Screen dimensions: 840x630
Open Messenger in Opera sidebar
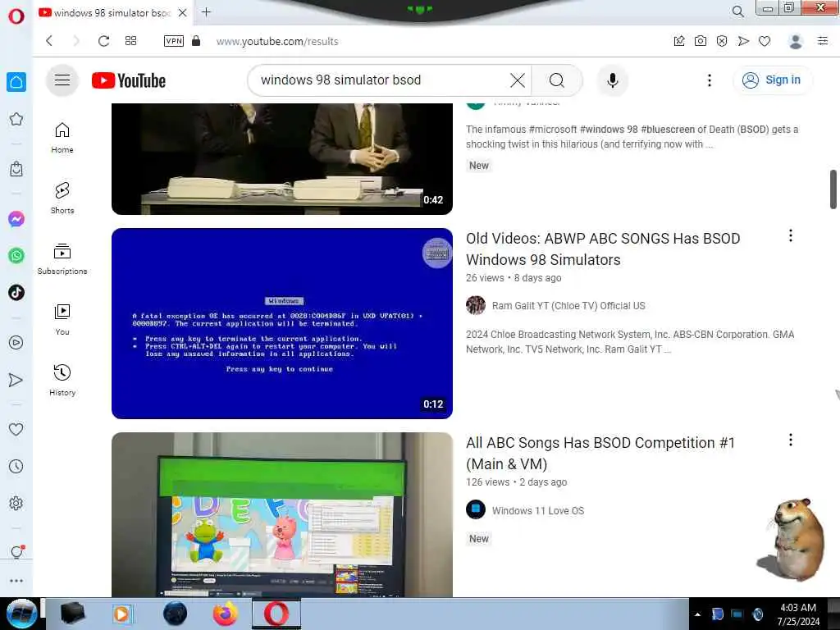(x=16, y=218)
